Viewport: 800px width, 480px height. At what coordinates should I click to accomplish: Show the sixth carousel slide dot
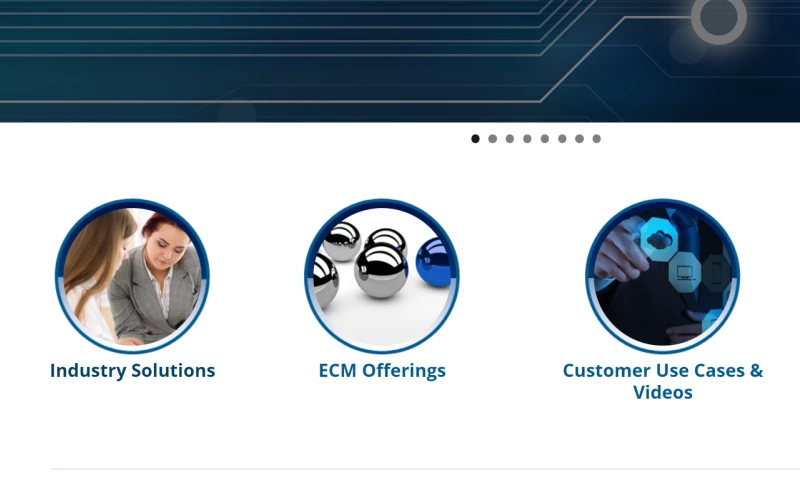[x=562, y=139]
